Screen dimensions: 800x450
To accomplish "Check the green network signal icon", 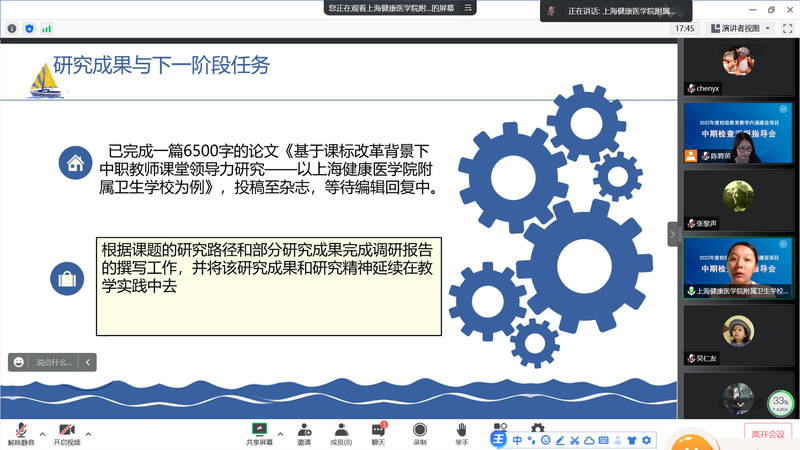I will point(46,29).
